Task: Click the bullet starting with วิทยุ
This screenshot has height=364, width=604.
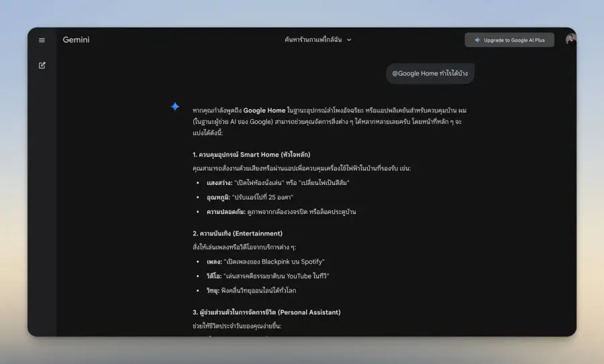Action: click(x=251, y=290)
